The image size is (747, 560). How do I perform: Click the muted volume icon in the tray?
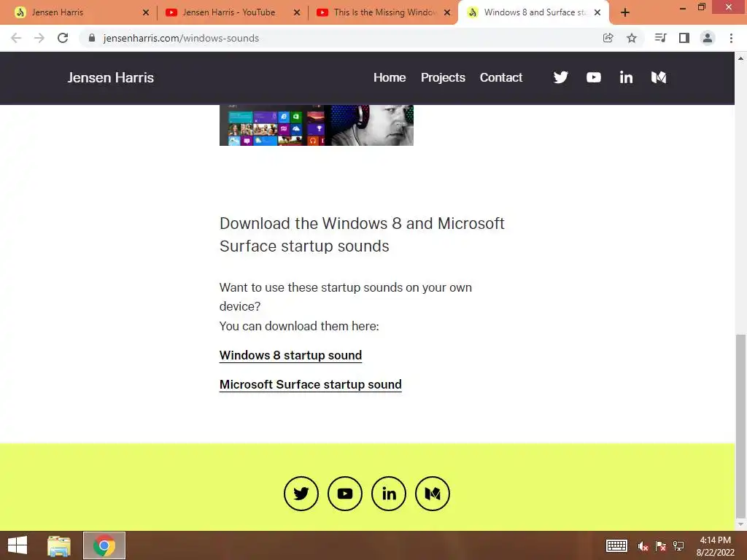click(643, 546)
